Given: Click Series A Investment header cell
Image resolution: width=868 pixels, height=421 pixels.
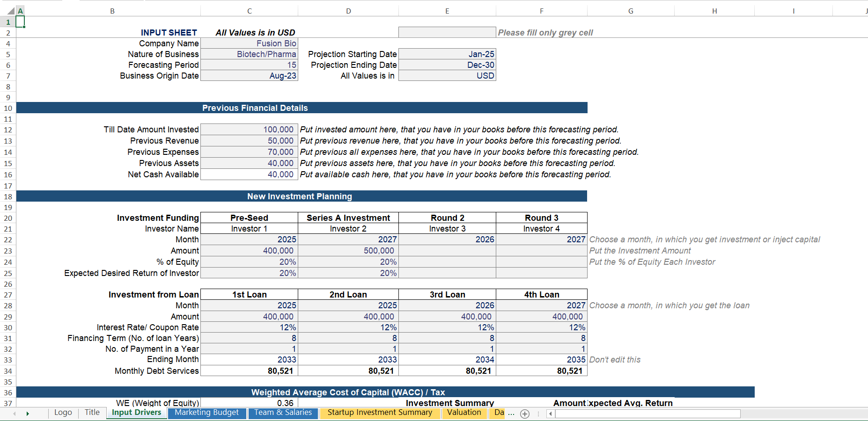Looking at the screenshot, I should click(348, 218).
